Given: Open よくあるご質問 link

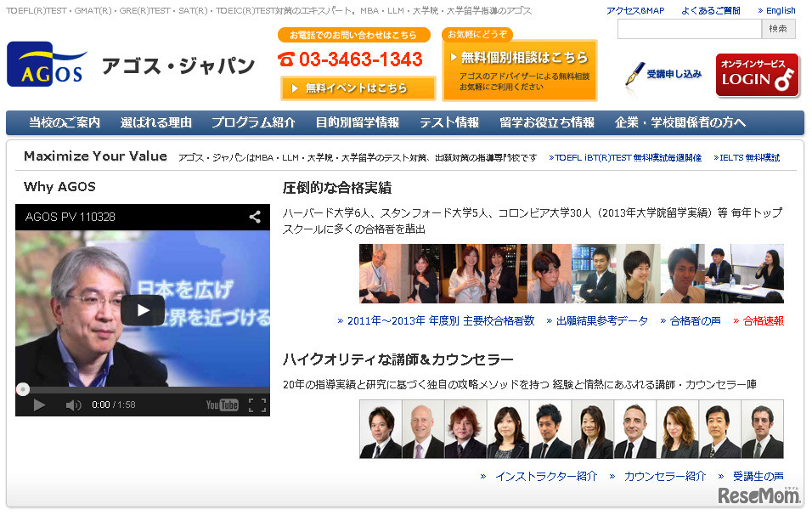Looking at the screenshot, I should pyautogui.click(x=710, y=10).
